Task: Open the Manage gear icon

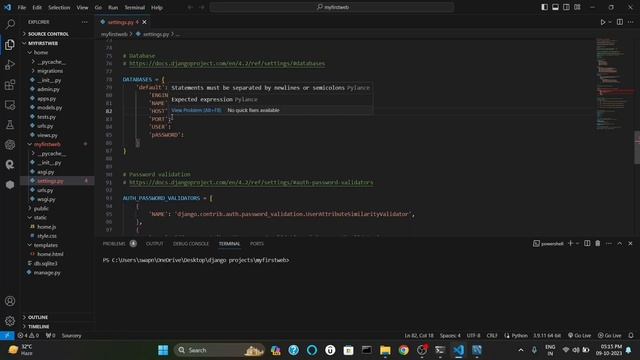Action: coord(10,321)
